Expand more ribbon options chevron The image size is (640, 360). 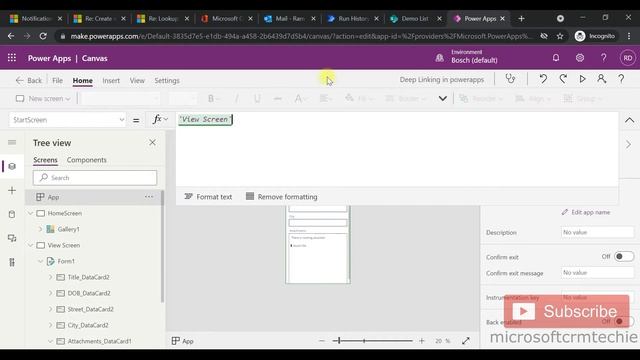[x=443, y=98]
